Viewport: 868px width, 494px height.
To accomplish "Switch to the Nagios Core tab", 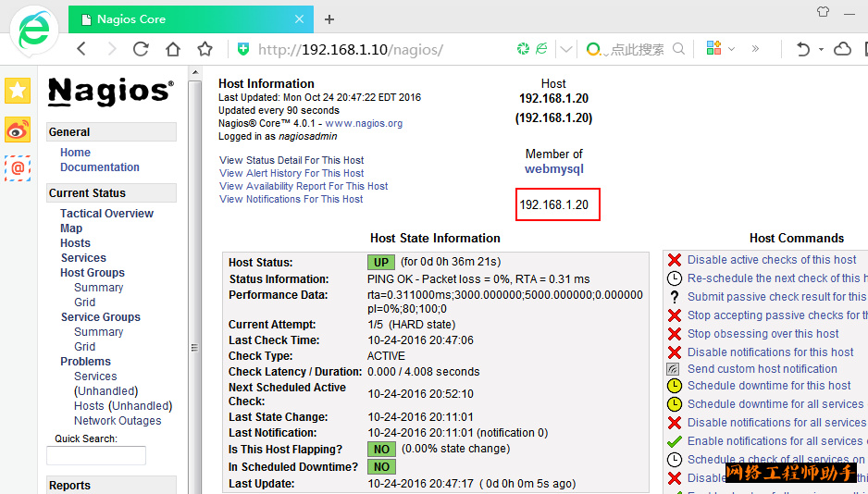I will 191,19.
